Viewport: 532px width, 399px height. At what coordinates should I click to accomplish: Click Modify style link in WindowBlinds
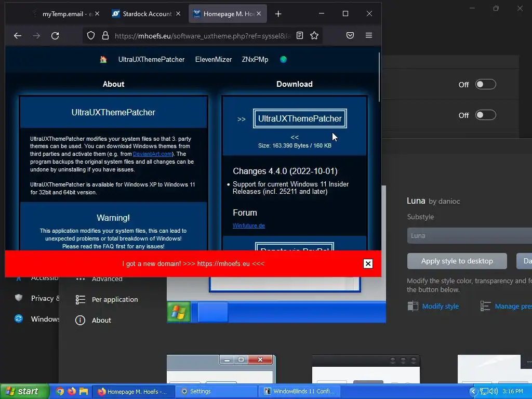point(441,307)
